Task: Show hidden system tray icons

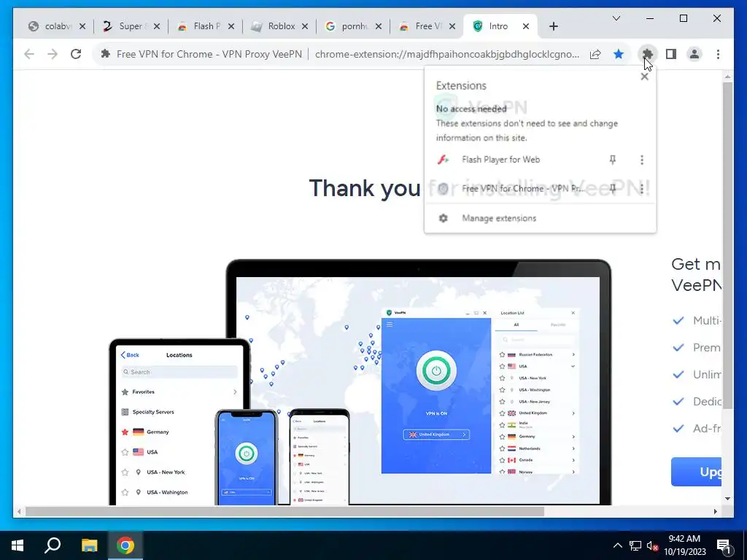Action: tap(617, 545)
